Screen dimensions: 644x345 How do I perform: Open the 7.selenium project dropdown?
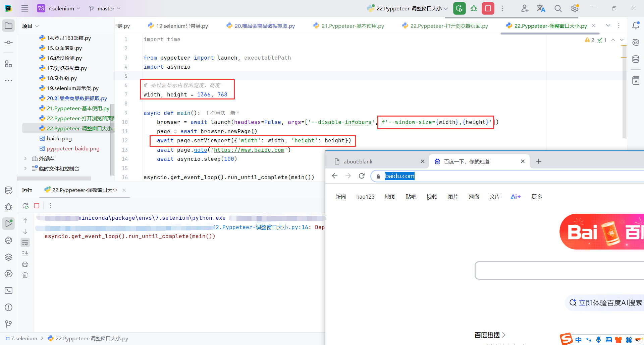click(x=59, y=8)
